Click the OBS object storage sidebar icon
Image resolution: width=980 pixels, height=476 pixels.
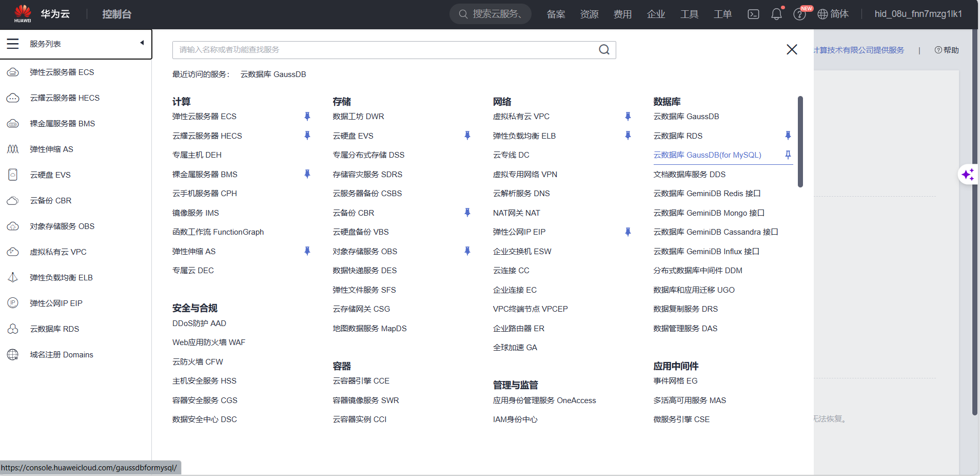click(x=13, y=226)
